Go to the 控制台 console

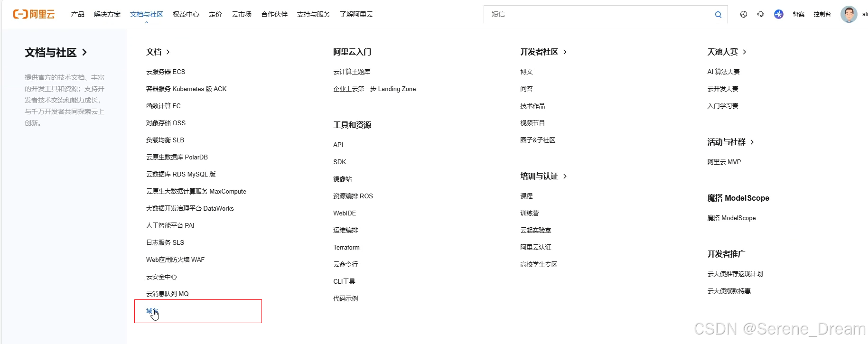click(x=822, y=14)
